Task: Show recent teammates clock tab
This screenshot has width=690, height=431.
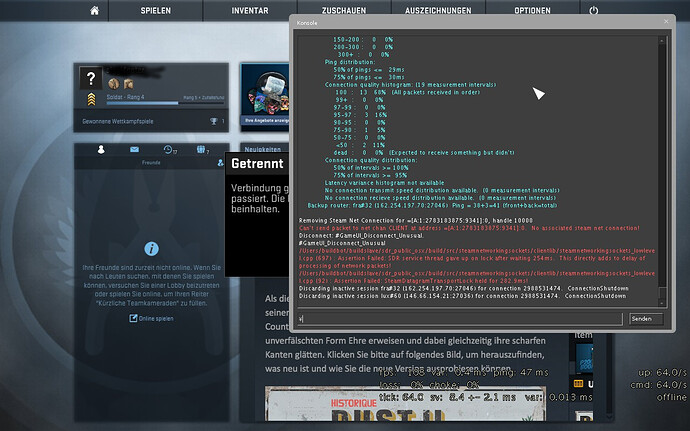Action: click(x=170, y=151)
